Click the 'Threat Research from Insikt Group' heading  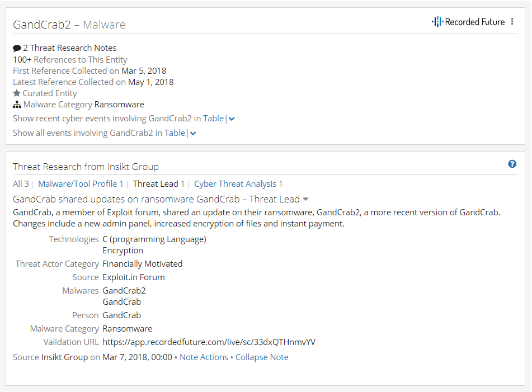[x=86, y=167]
